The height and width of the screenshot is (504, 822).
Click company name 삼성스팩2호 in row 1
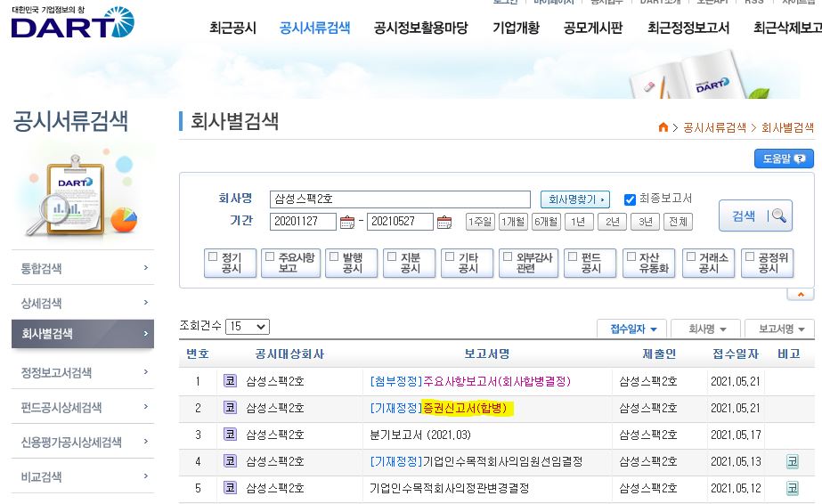click(x=275, y=381)
